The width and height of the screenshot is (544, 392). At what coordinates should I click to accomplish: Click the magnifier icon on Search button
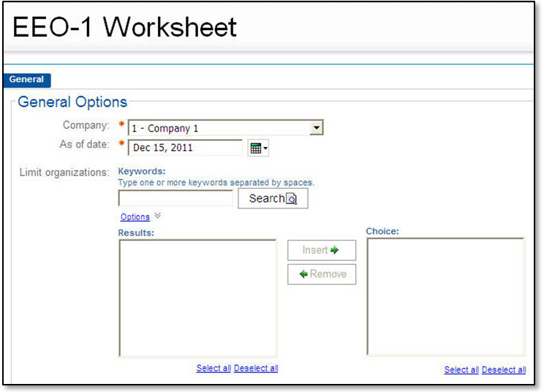click(292, 199)
